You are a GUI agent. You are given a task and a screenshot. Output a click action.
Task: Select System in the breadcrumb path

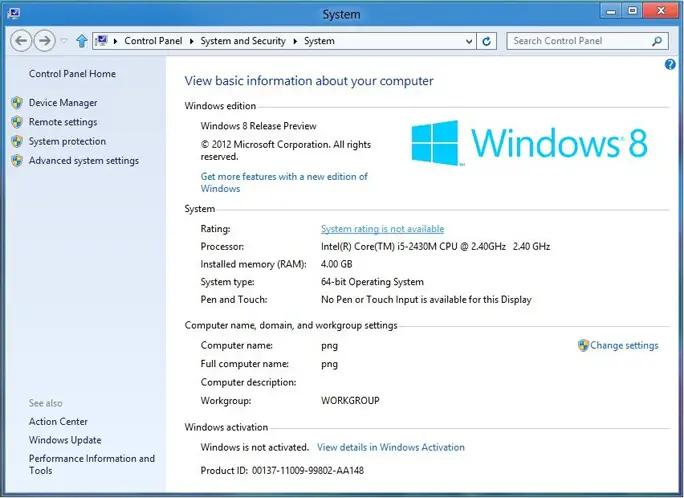click(x=319, y=41)
